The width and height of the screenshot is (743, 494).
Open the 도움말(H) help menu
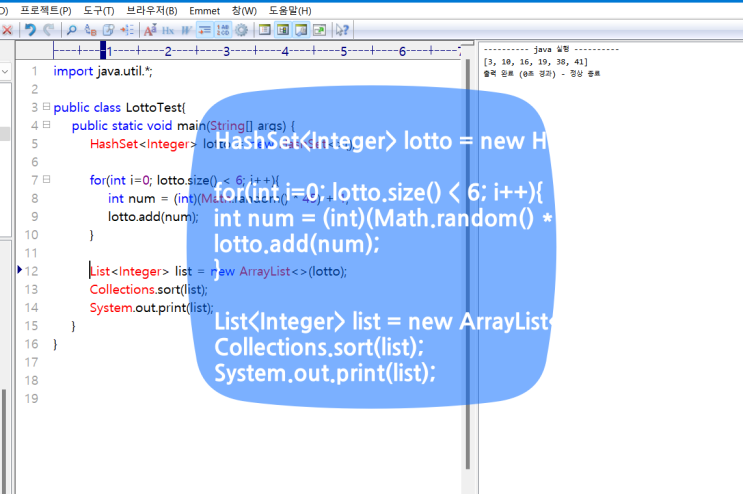[290, 10]
